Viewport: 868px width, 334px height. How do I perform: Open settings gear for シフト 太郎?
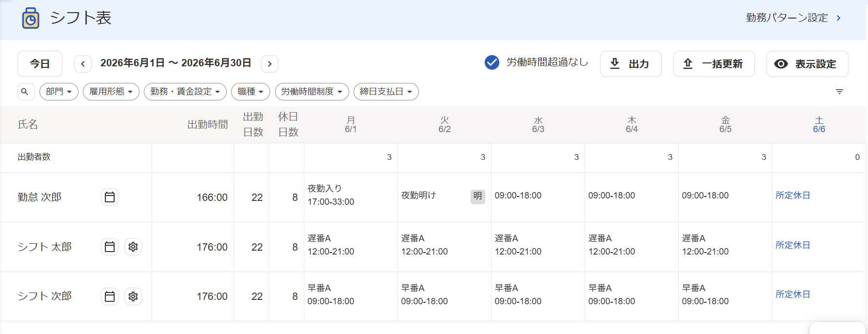click(x=133, y=247)
